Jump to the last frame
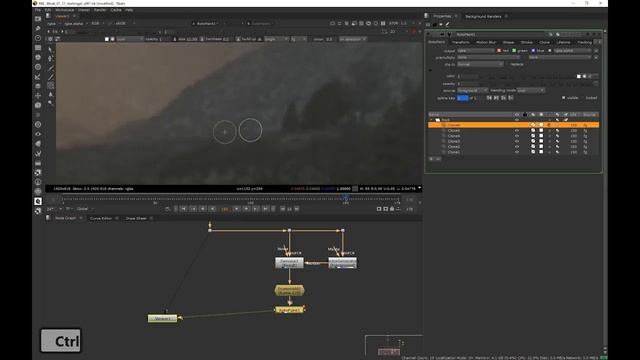 coord(265,209)
